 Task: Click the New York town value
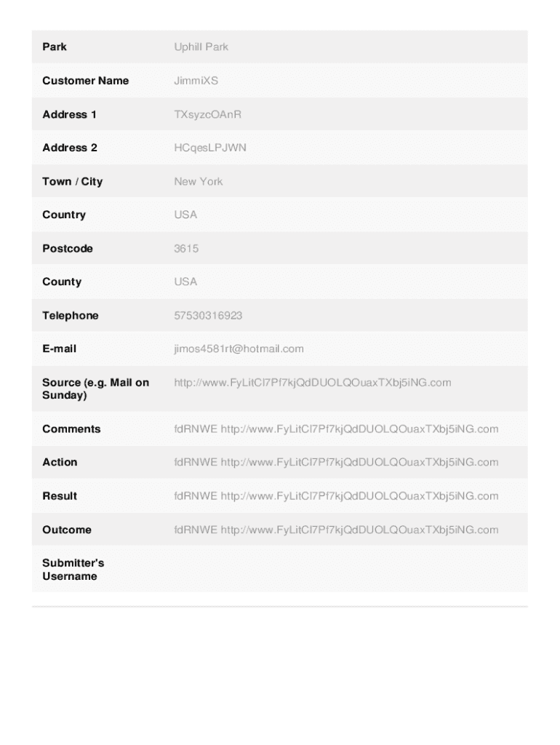pyautogui.click(x=198, y=182)
